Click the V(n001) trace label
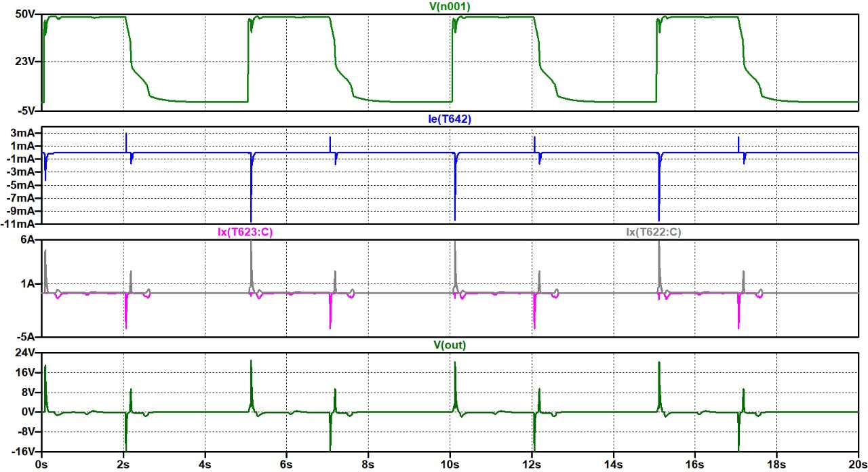 click(x=450, y=6)
